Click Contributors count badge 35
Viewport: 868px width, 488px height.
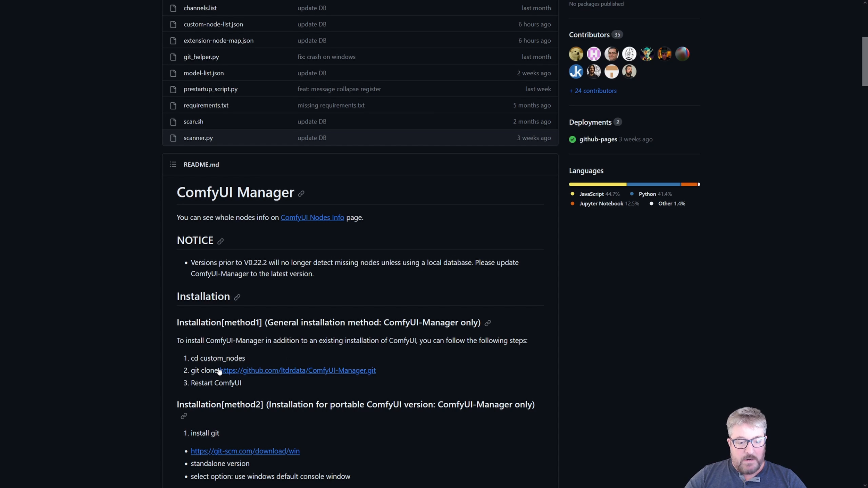[x=617, y=35]
